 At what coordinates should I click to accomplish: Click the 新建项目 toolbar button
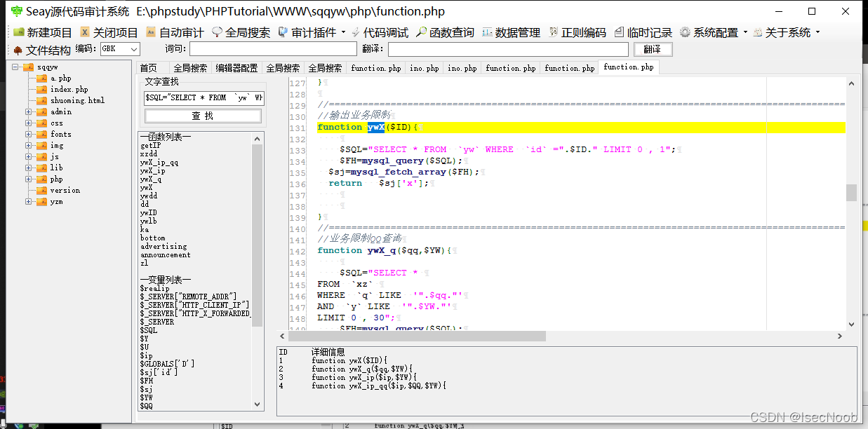coord(43,32)
